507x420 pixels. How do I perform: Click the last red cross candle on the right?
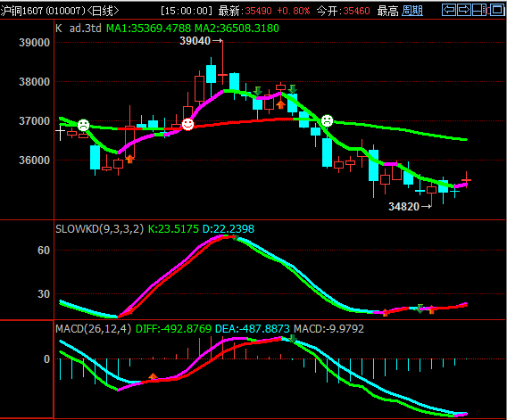coord(466,180)
